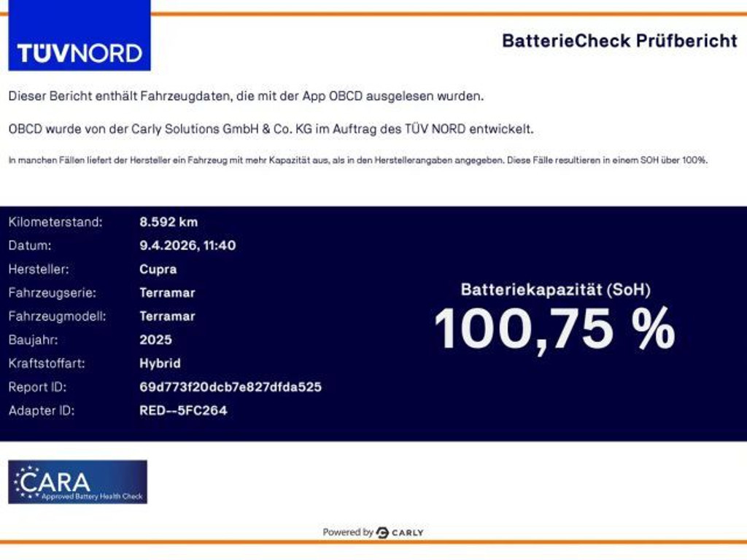Screen dimensions: 747x560
Task: Click the 'Powered by' text in footer
Action: click(x=347, y=532)
